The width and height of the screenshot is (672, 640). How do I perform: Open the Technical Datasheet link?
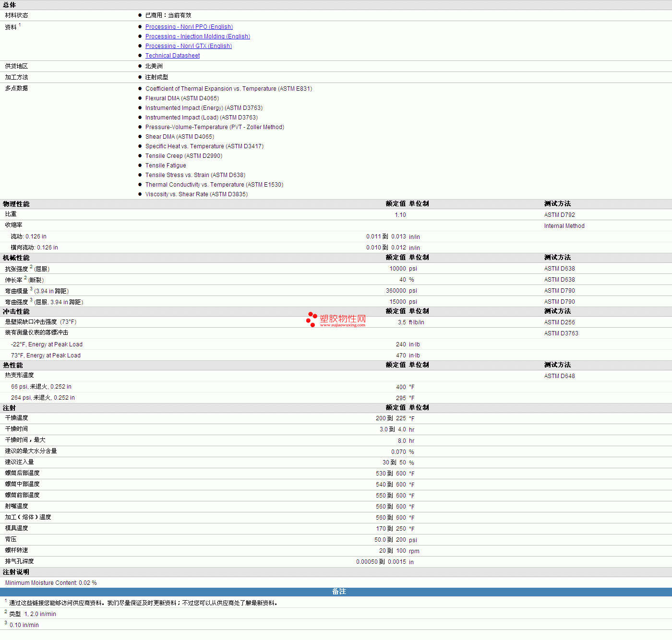click(172, 56)
